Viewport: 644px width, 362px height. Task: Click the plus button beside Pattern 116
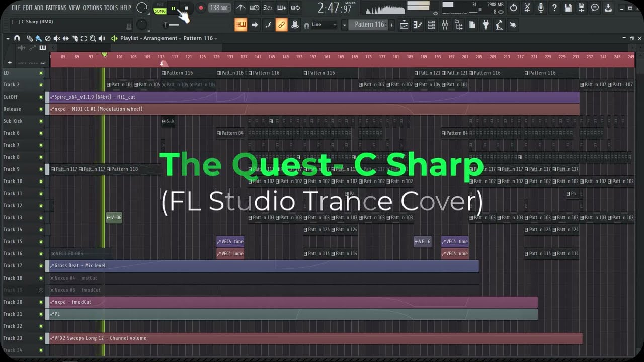(x=391, y=25)
